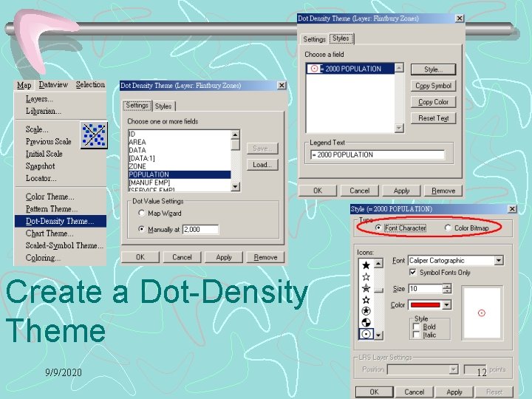
Task: Choose Color Theme menu entry
Action: [50, 197]
